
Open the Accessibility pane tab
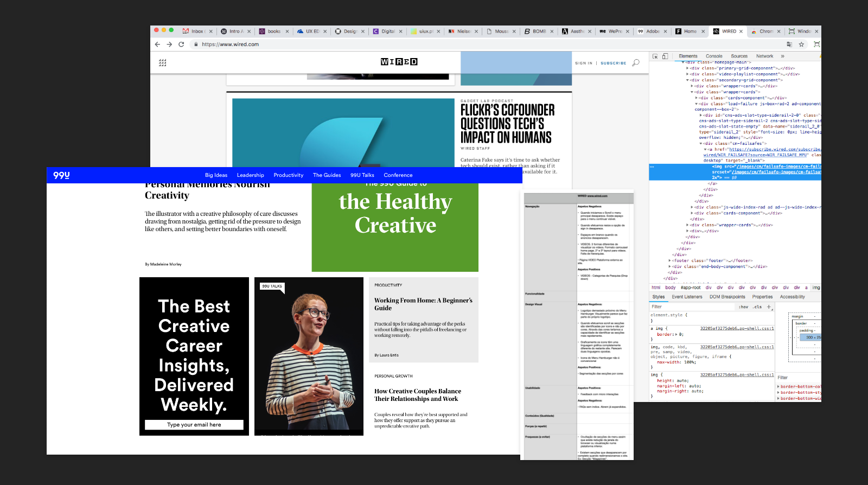792,297
